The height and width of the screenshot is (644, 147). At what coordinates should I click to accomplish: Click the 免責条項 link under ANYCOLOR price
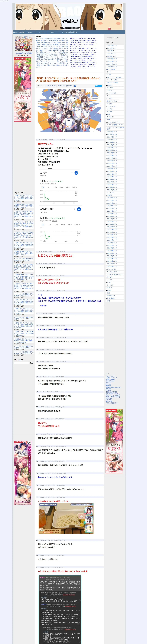[x=55, y=221]
